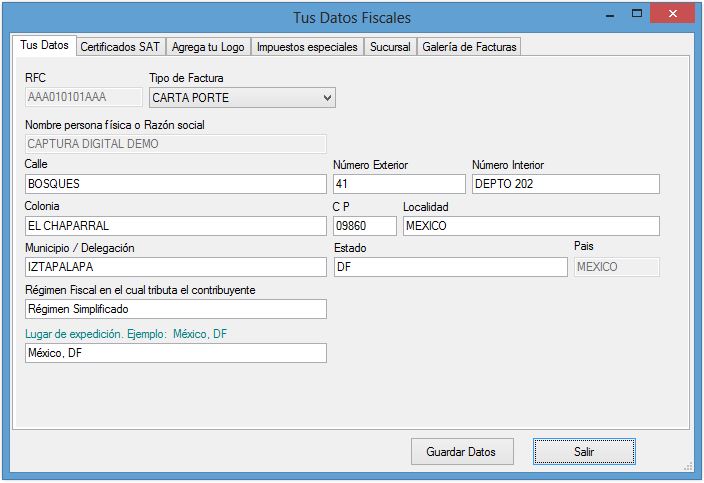Click the Régimen Fiscal input box
704x483 pixels.
coord(176,309)
